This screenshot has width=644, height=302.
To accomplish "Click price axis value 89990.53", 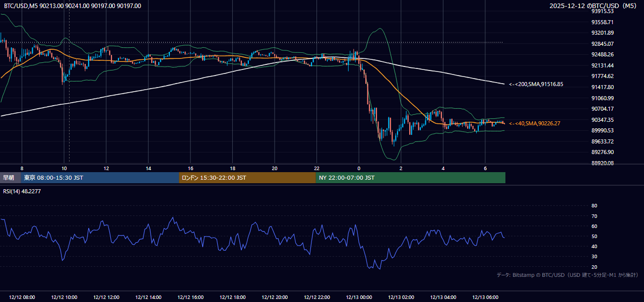I will (x=603, y=130).
